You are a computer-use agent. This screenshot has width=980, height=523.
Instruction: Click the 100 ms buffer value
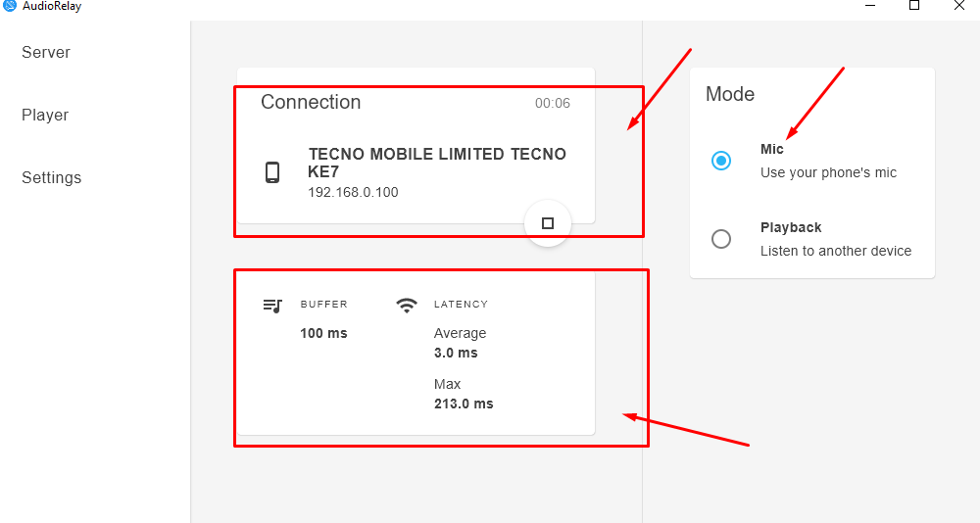tap(323, 333)
